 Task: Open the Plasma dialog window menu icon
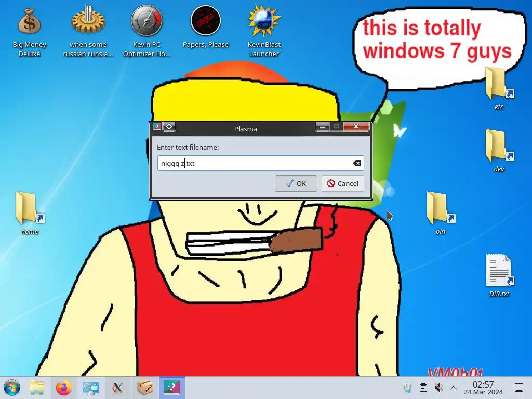(x=157, y=127)
